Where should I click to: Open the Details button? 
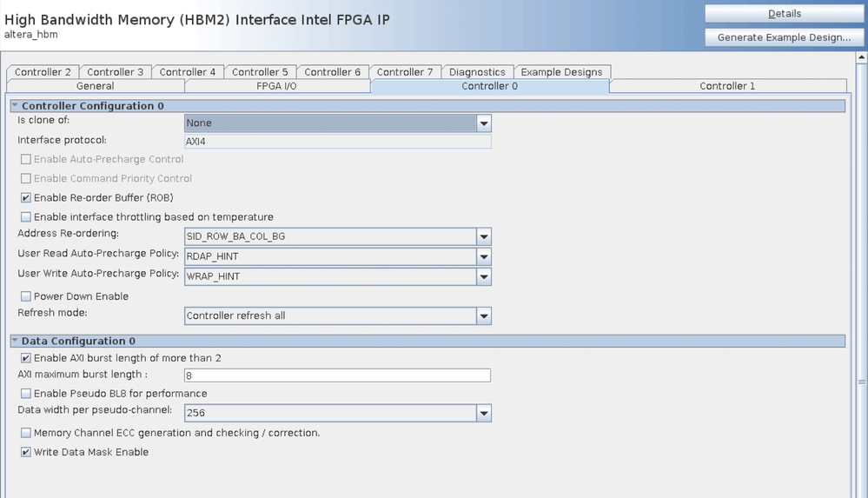click(x=784, y=14)
